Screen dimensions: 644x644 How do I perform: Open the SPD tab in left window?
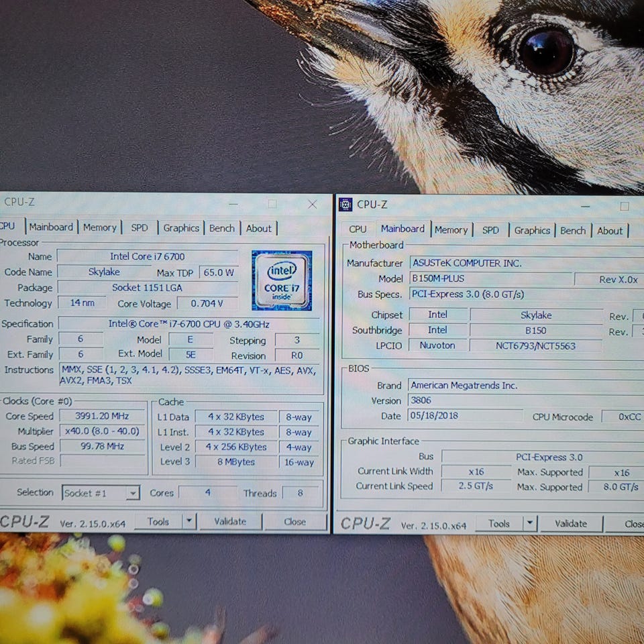(140, 228)
